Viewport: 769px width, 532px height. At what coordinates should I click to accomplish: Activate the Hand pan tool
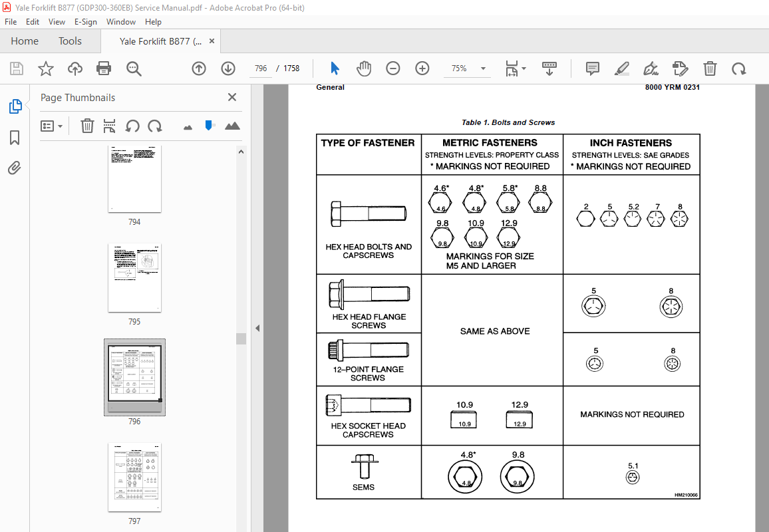(x=364, y=68)
